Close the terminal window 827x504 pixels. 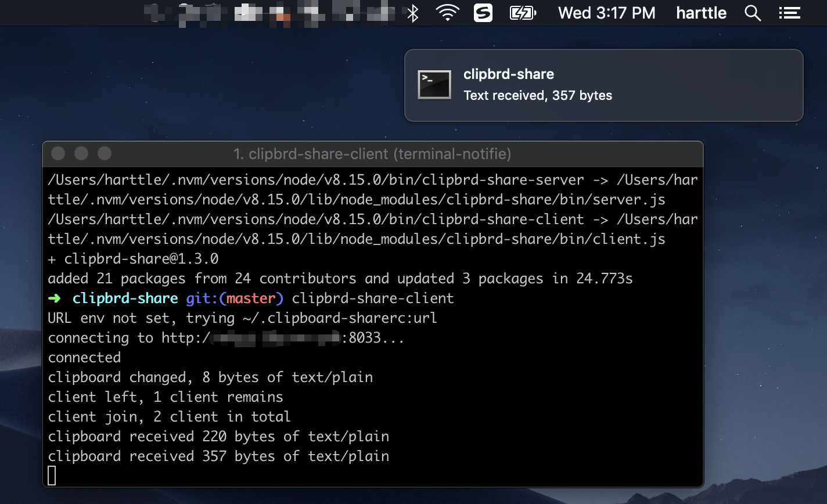coord(58,154)
